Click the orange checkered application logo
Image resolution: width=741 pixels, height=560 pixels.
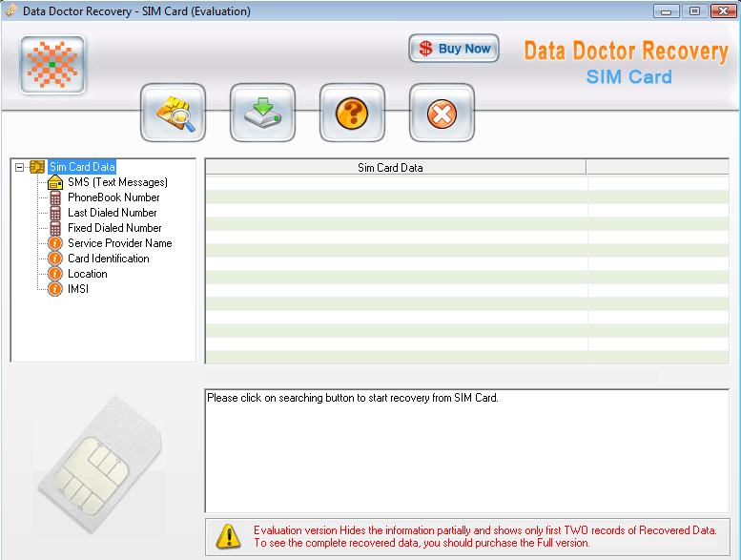[x=52, y=65]
